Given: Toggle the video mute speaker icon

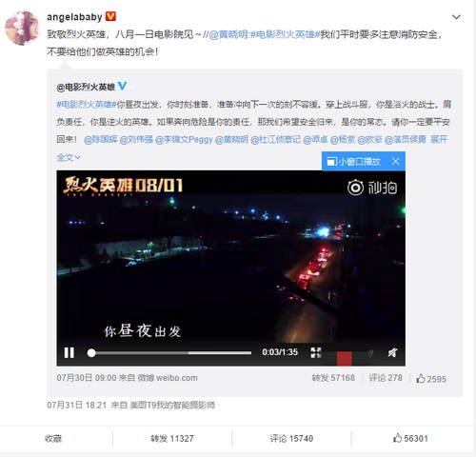Looking at the screenshot, I should [x=392, y=352].
